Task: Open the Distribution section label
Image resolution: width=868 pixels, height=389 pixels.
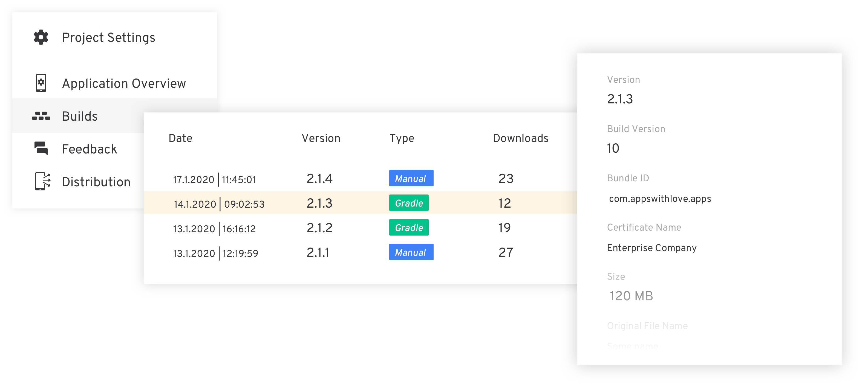Action: click(x=96, y=182)
